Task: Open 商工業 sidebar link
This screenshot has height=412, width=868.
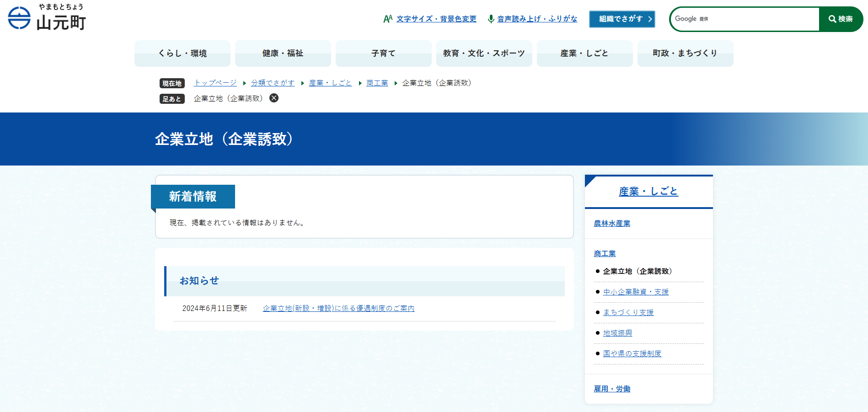Action: (605, 253)
